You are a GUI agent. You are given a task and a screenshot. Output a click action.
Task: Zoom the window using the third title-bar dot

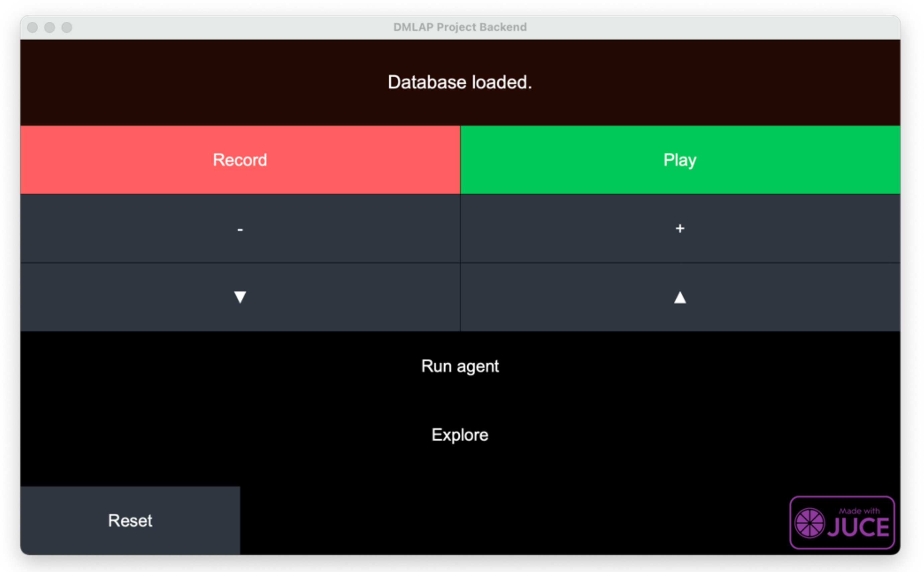click(67, 27)
